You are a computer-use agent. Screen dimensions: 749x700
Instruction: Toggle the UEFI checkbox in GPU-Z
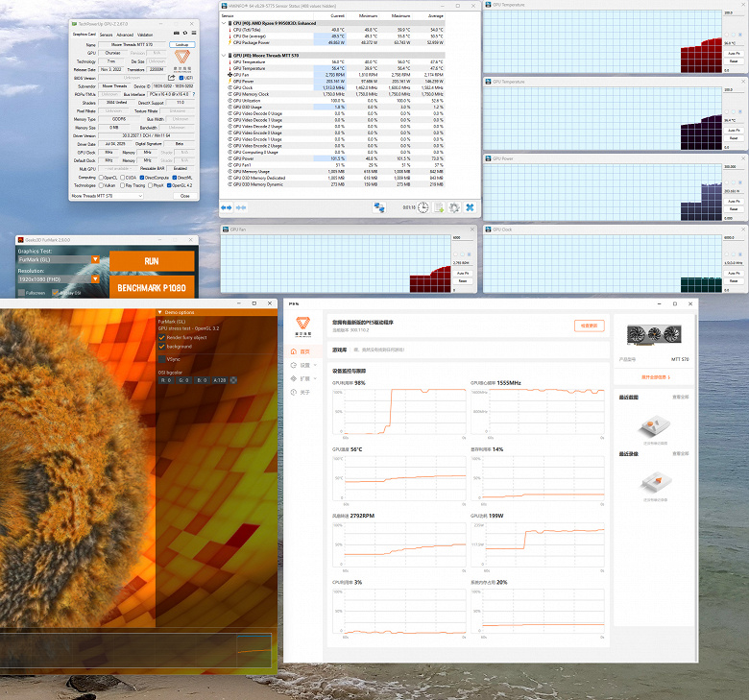[181, 78]
